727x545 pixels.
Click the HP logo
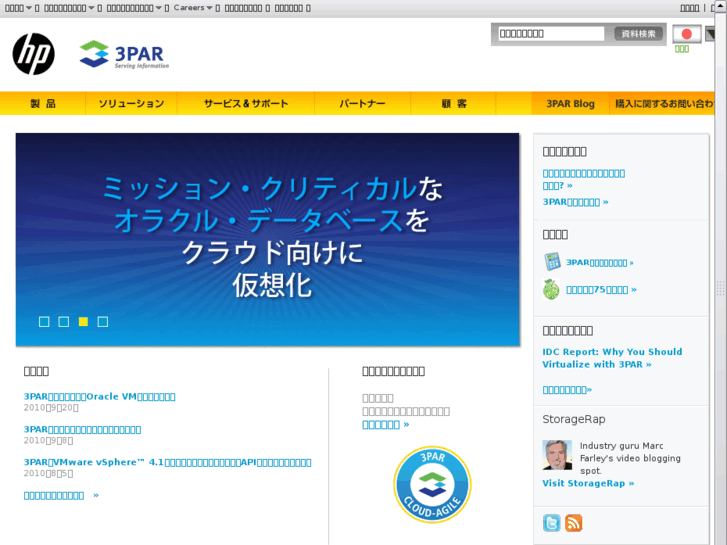tap(33, 54)
